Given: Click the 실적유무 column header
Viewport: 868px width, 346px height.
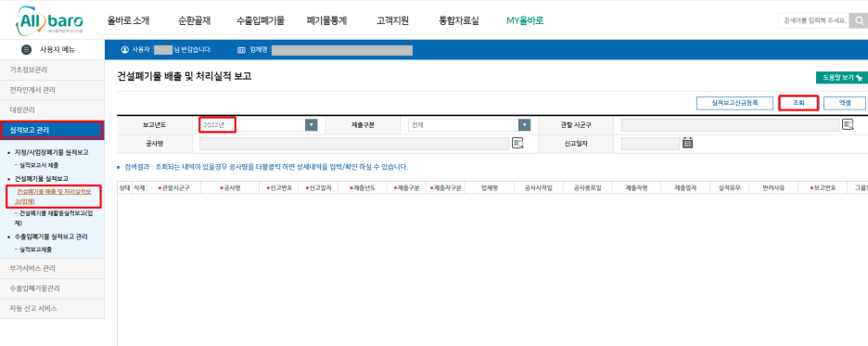Looking at the screenshot, I should [x=730, y=188].
